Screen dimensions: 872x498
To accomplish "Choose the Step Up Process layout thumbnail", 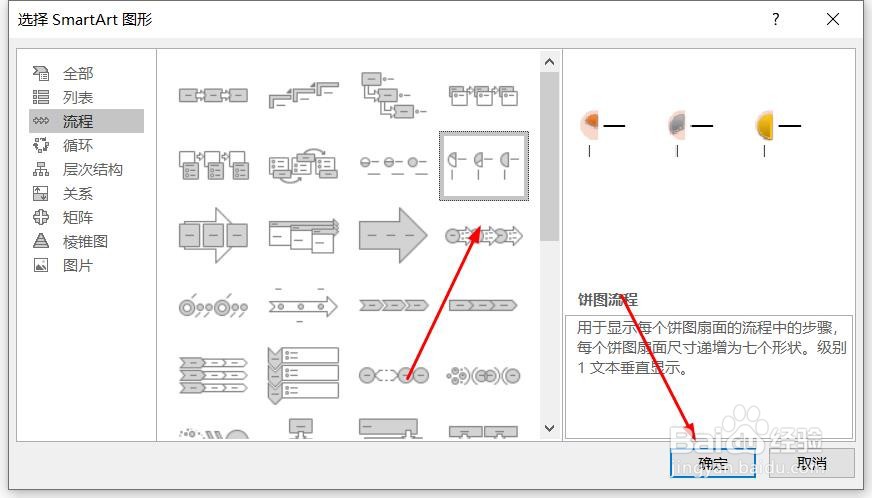I will pos(303,95).
